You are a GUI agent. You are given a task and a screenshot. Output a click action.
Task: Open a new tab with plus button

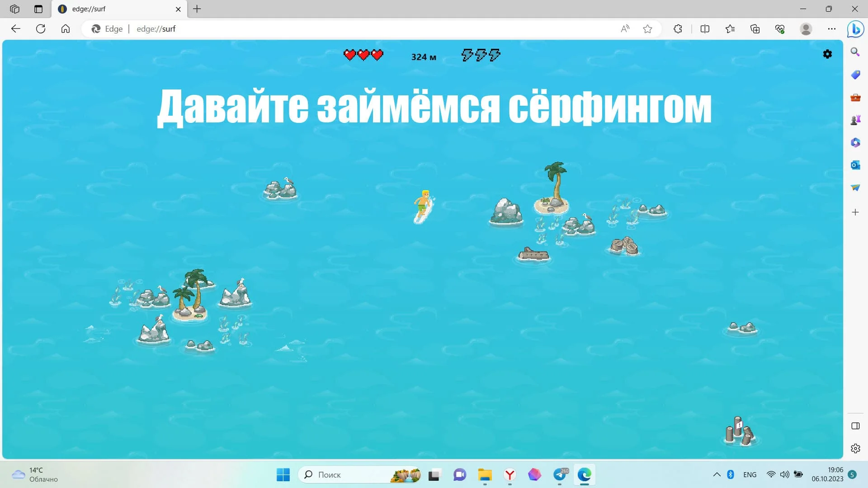click(x=197, y=9)
